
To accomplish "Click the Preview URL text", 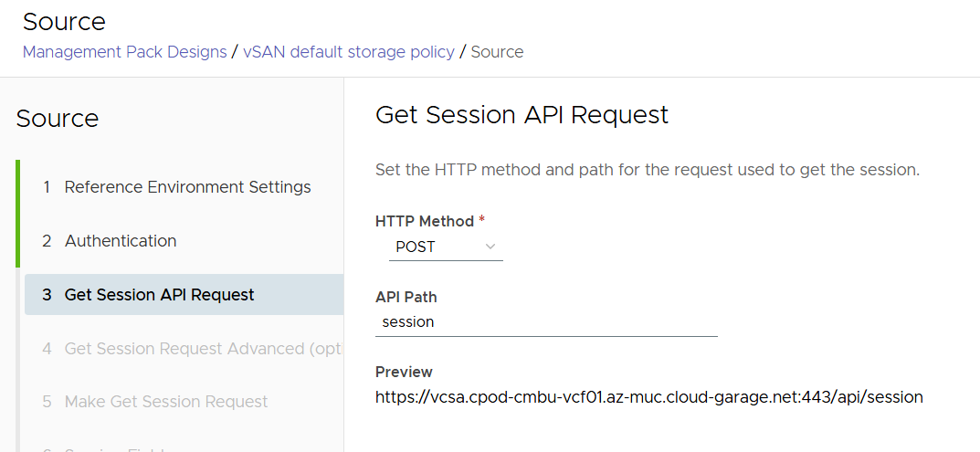I will [648, 397].
